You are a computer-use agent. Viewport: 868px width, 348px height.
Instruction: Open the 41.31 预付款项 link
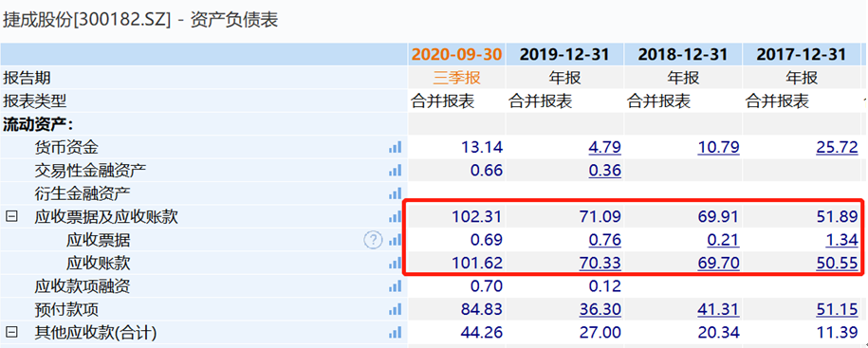[718, 310]
